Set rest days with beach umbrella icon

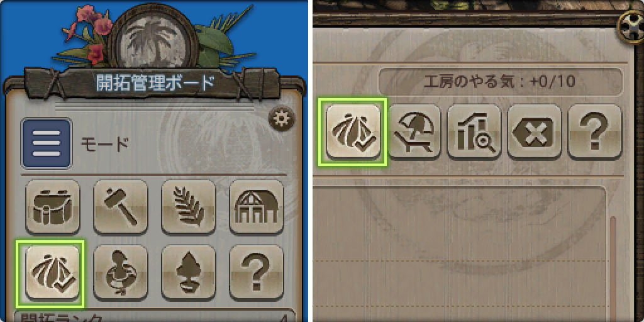pyautogui.click(x=414, y=131)
